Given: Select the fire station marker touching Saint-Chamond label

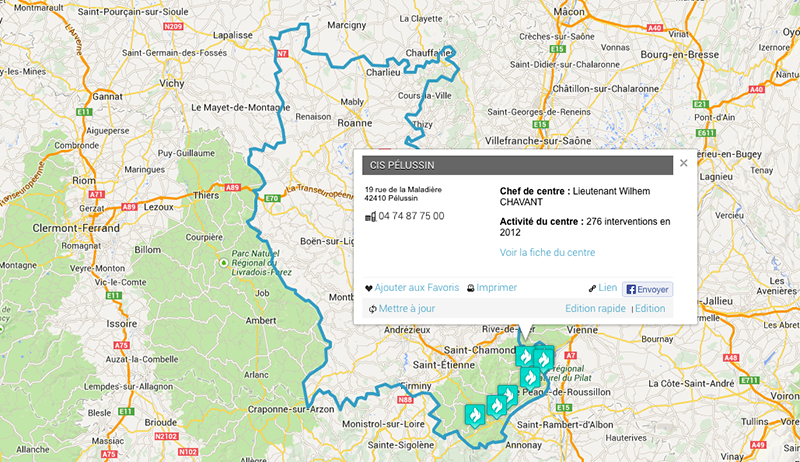Looking at the screenshot, I should 525,356.
